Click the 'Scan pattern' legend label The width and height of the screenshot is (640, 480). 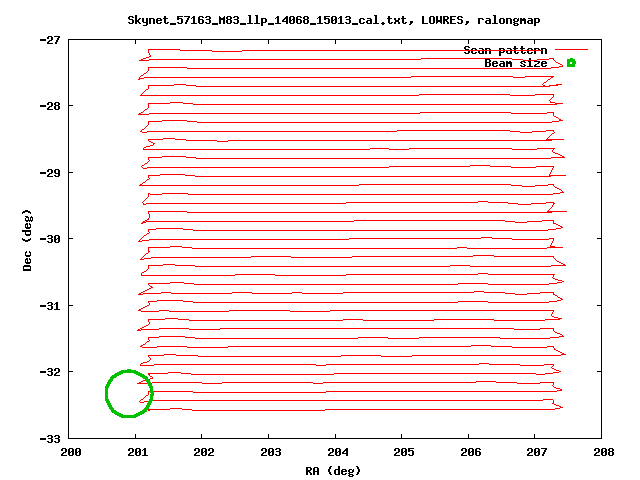505,50
